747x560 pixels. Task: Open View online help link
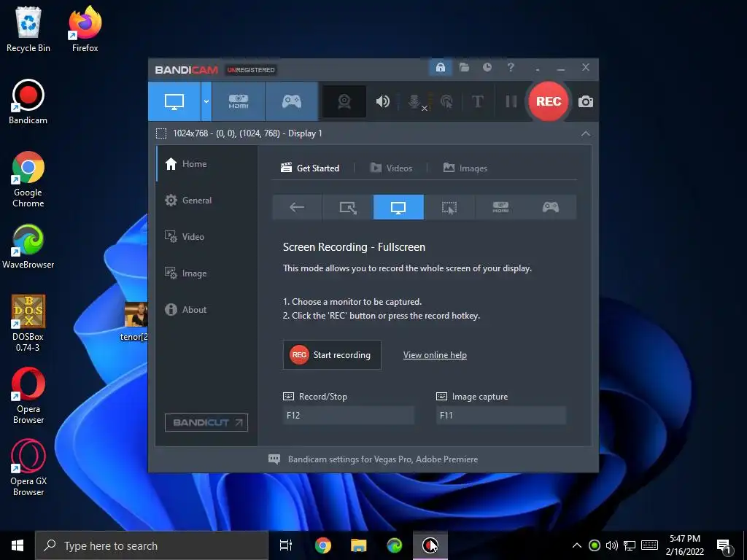point(435,355)
